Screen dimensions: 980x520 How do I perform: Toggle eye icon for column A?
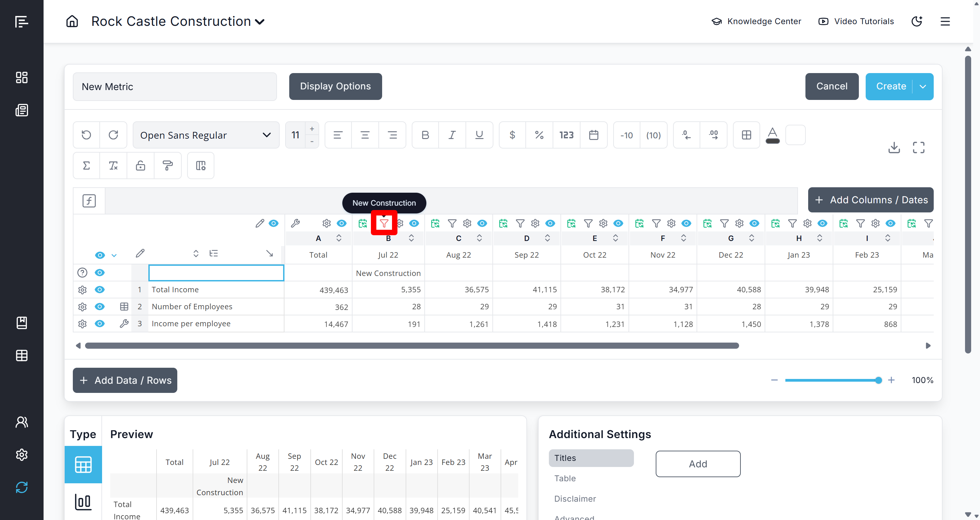coord(341,224)
